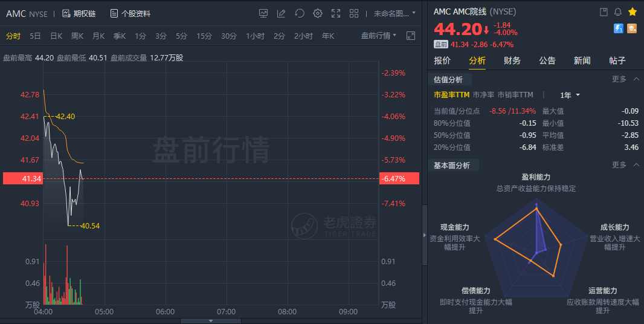
Task: Select the drawing pencil tool icon
Action: coord(282,13)
